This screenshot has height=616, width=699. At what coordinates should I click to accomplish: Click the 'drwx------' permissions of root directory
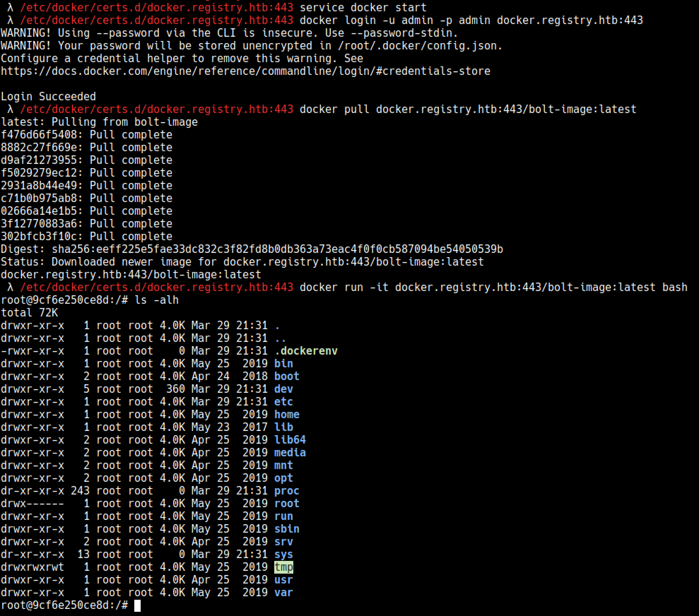point(33,503)
